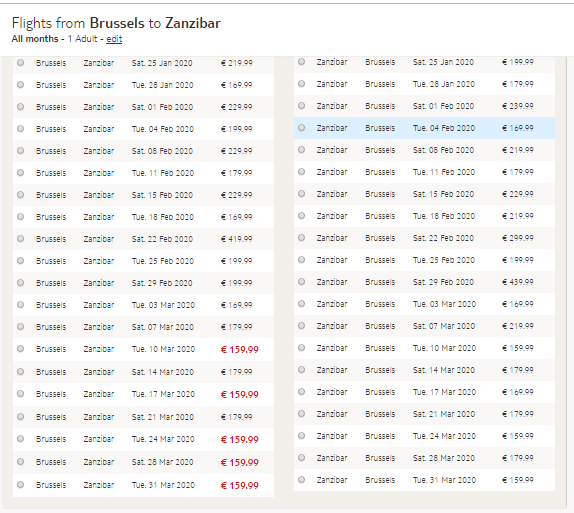Choose return flight Sat. 14 Mar 2020
The image size is (574, 513).
(301, 370)
